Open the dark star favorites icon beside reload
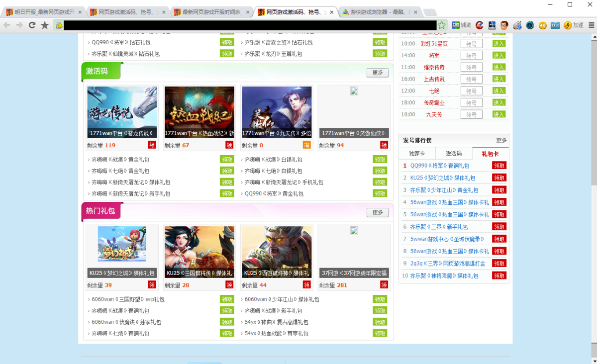The height and width of the screenshot is (364, 597). click(x=45, y=25)
